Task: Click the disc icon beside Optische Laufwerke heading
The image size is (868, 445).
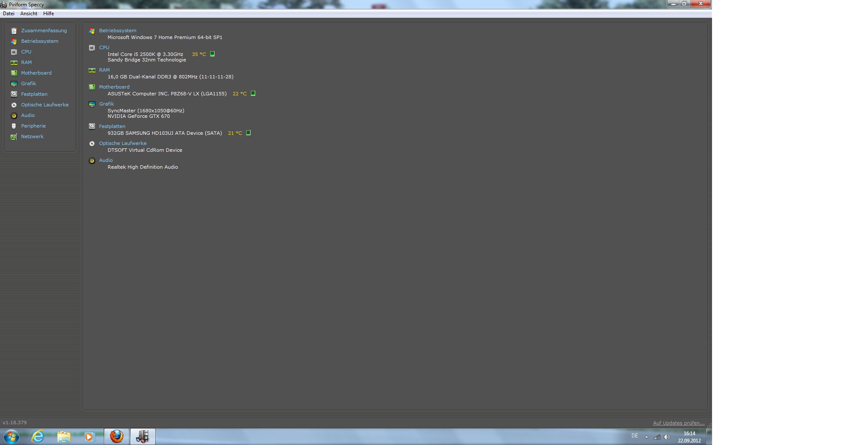Action: [x=92, y=144]
